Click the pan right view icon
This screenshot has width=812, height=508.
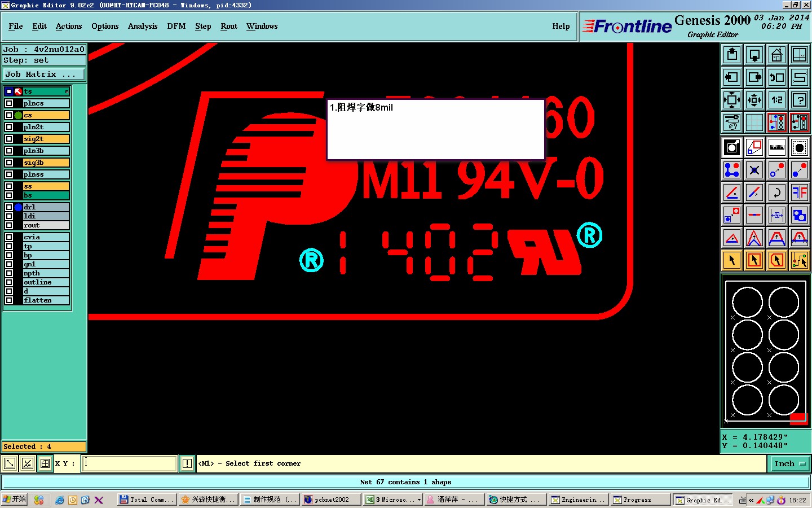(x=754, y=77)
